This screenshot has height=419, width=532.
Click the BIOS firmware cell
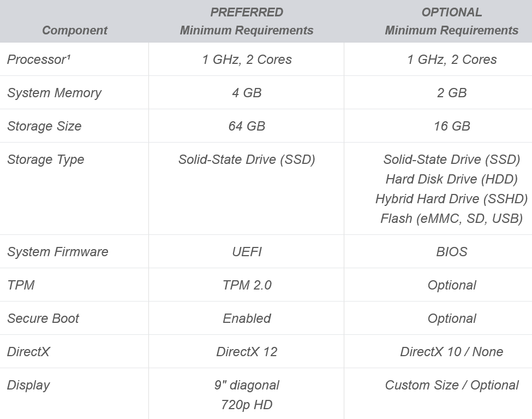click(452, 252)
